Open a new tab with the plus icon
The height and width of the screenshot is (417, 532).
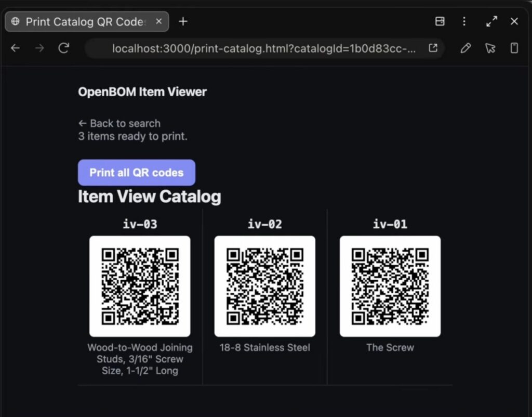183,21
